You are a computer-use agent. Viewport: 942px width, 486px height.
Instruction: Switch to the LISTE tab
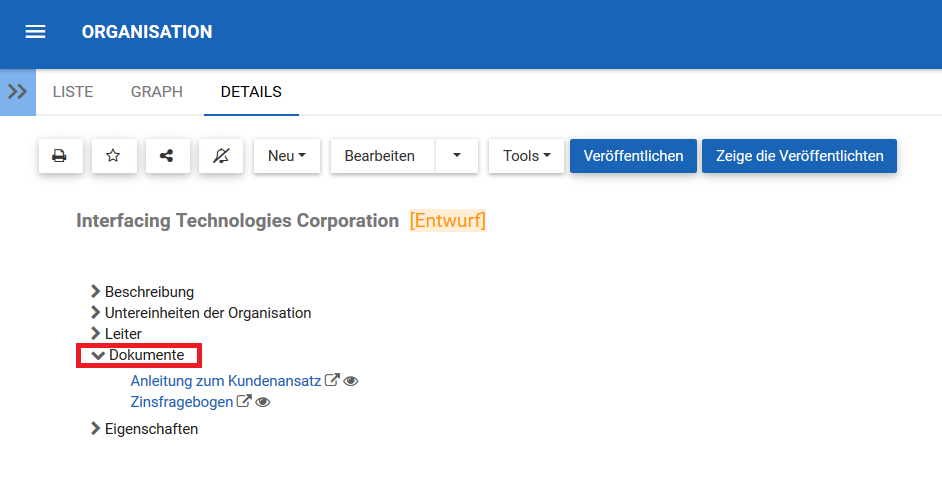click(73, 92)
